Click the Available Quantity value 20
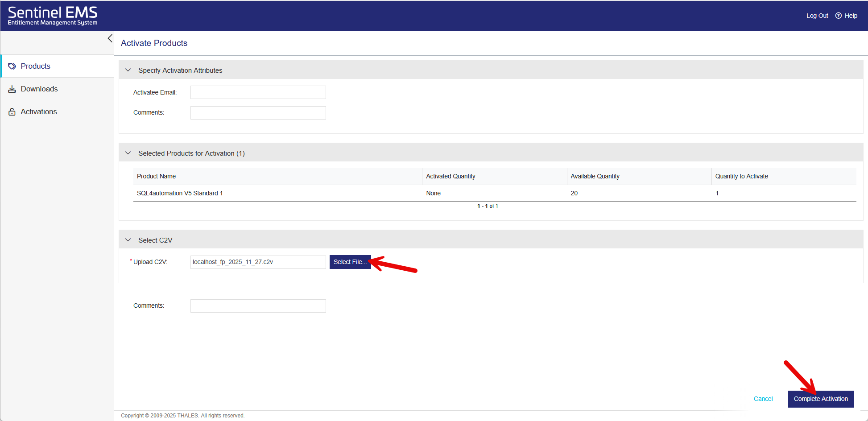Viewport: 868px width, 421px height. pyautogui.click(x=574, y=193)
